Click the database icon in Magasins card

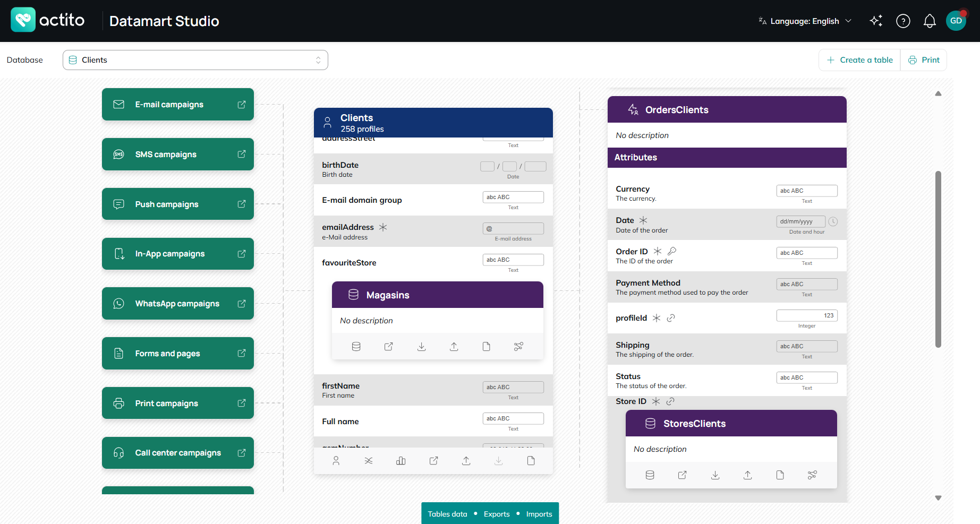pyautogui.click(x=356, y=347)
